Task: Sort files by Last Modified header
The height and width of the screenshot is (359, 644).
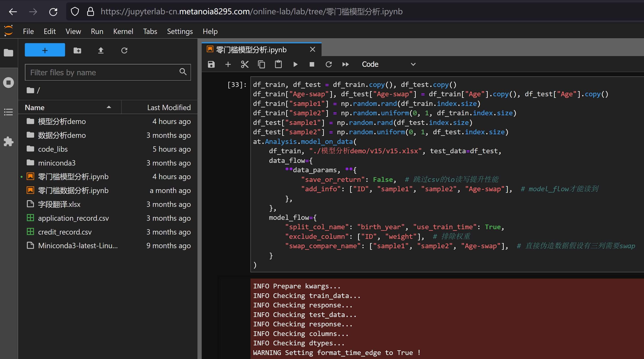Action: tap(169, 107)
